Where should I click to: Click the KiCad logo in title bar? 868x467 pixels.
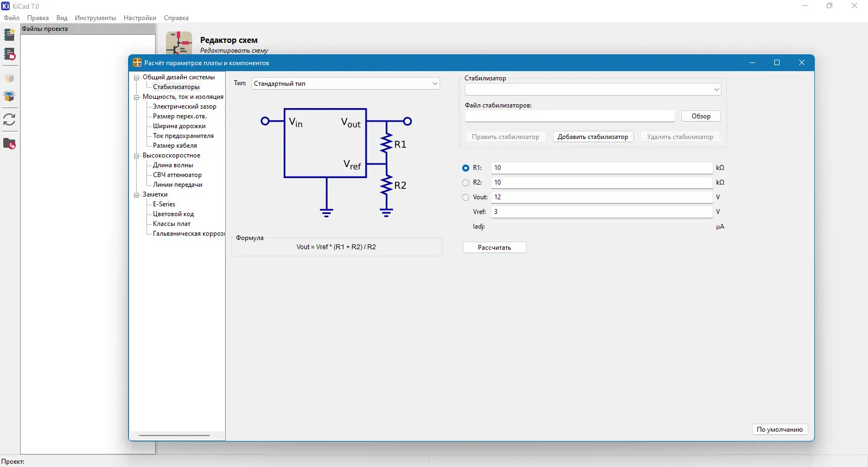click(5, 6)
